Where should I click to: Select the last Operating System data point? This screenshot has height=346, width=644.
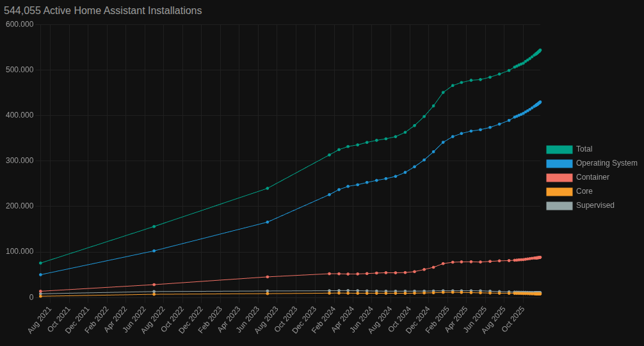[540, 102]
